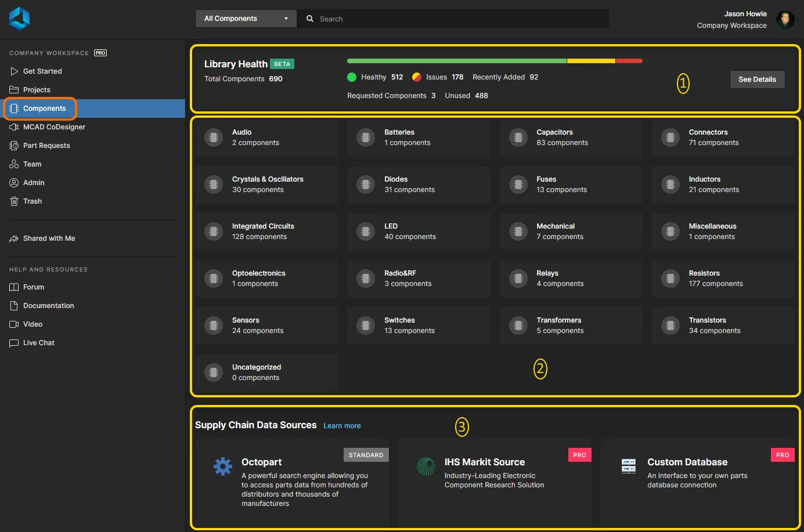Select MCAD CoDesigner in the sidebar
Image resolution: width=804 pixels, height=532 pixels.
point(93,127)
